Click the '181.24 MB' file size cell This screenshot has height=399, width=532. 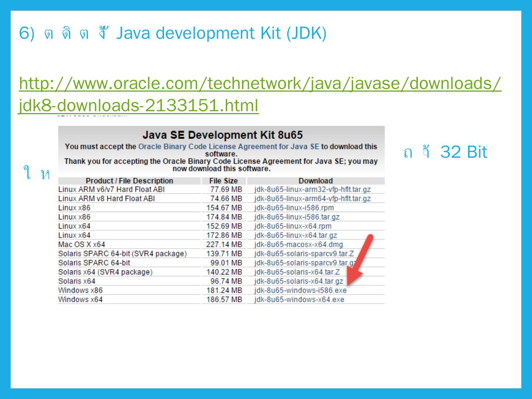click(224, 290)
